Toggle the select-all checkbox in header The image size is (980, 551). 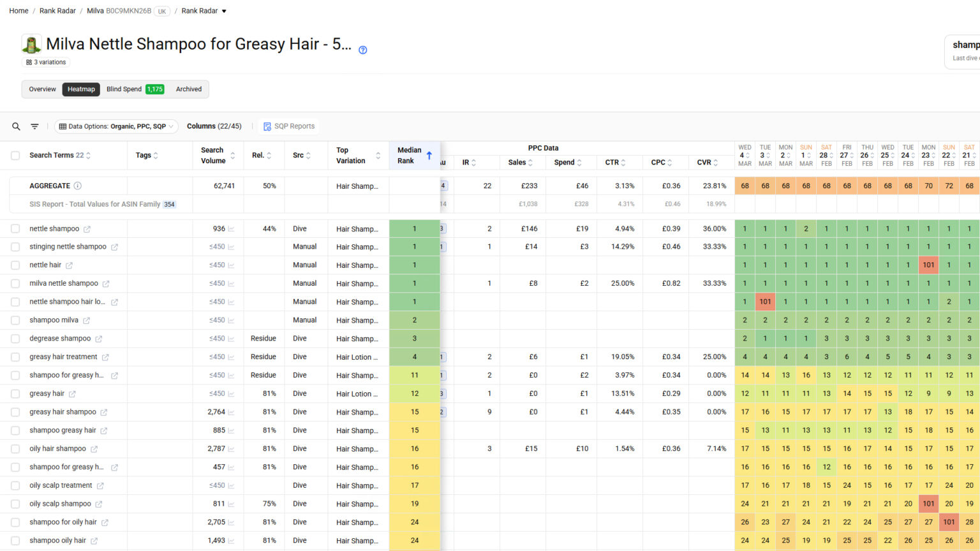pos(15,155)
